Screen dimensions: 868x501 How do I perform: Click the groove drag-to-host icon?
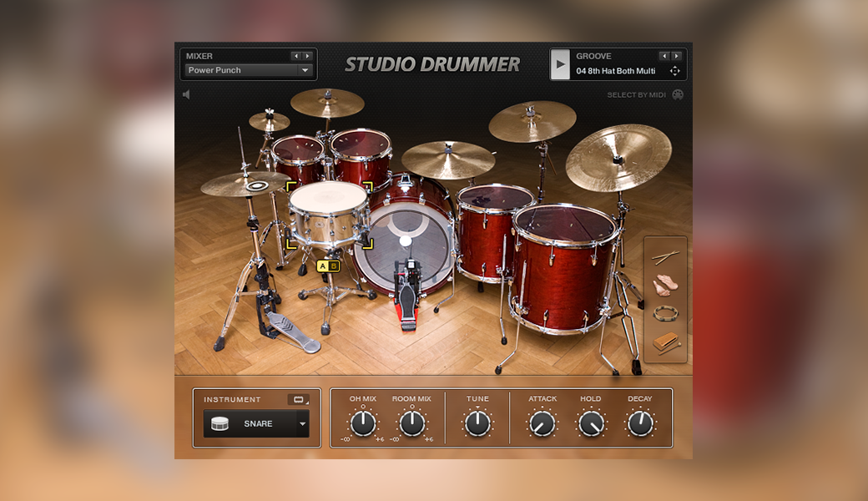(675, 71)
